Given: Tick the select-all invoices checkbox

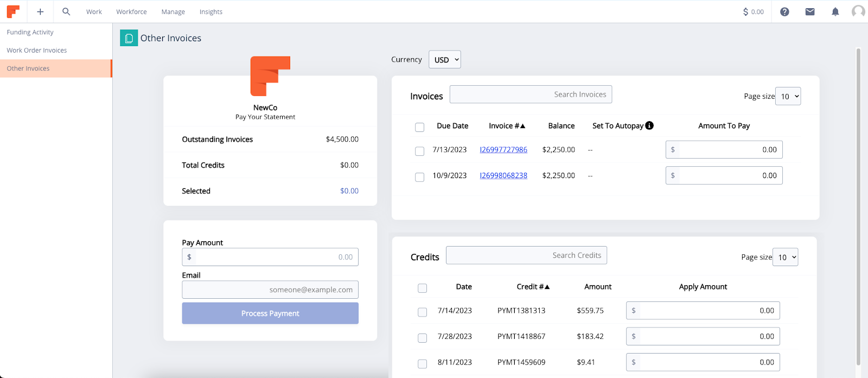Looking at the screenshot, I should coord(419,127).
